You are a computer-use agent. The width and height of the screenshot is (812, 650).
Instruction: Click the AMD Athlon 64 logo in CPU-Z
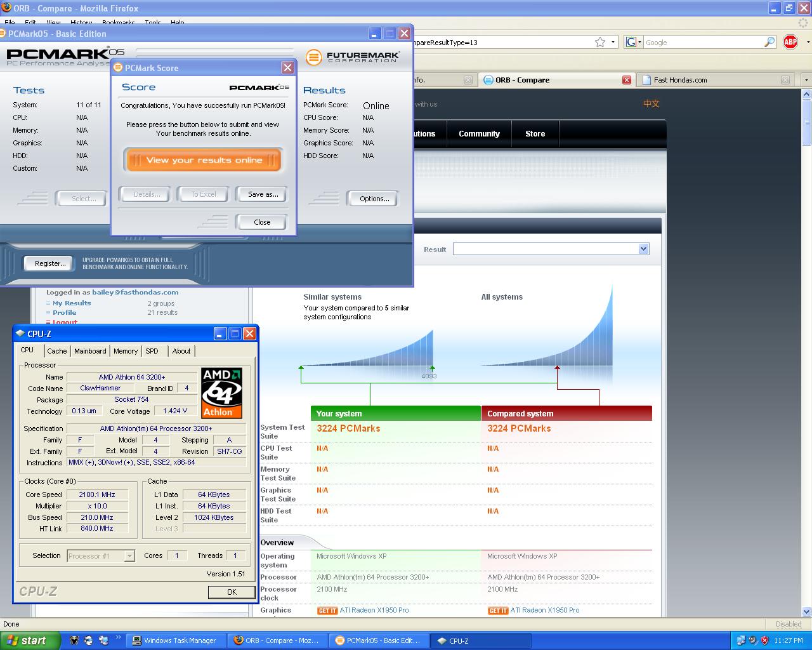click(221, 392)
